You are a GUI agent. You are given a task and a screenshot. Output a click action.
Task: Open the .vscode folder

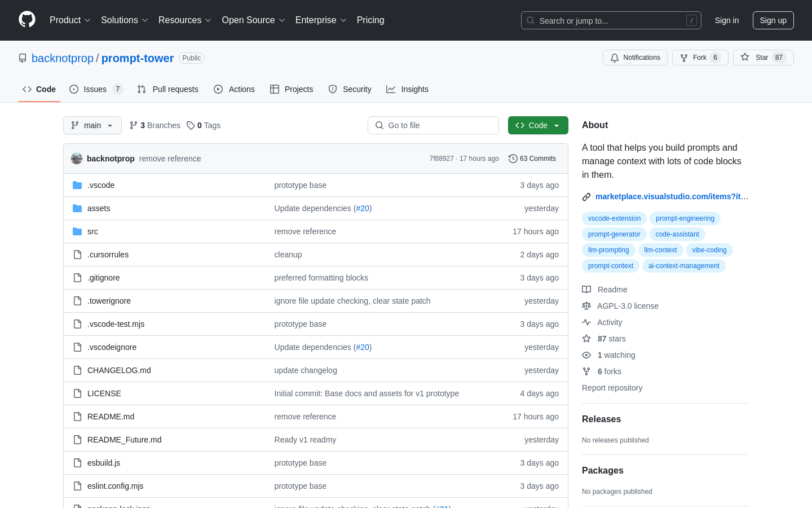point(101,185)
